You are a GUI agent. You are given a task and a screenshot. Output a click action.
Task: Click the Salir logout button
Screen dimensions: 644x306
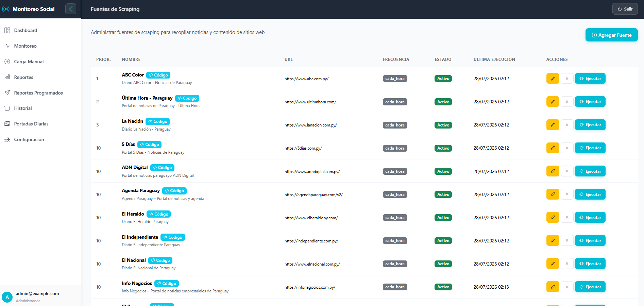pyautogui.click(x=625, y=9)
